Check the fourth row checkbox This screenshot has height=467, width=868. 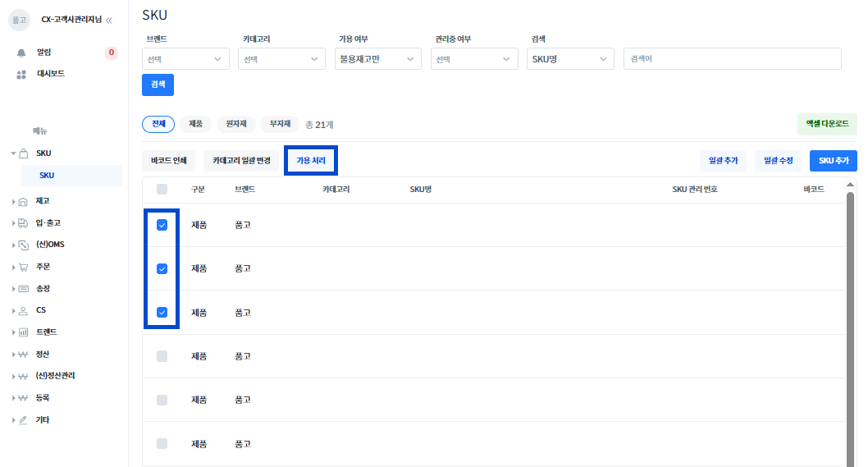[x=162, y=356]
